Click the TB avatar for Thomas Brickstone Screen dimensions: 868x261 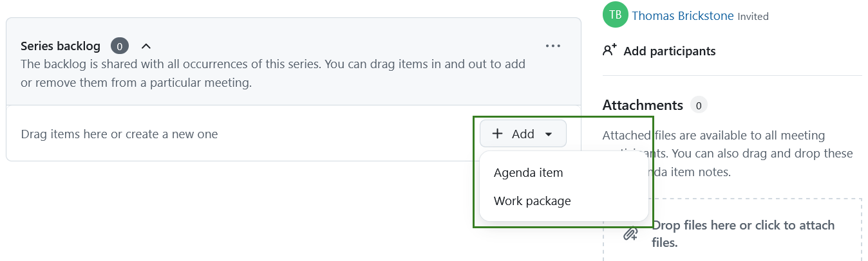(616, 15)
